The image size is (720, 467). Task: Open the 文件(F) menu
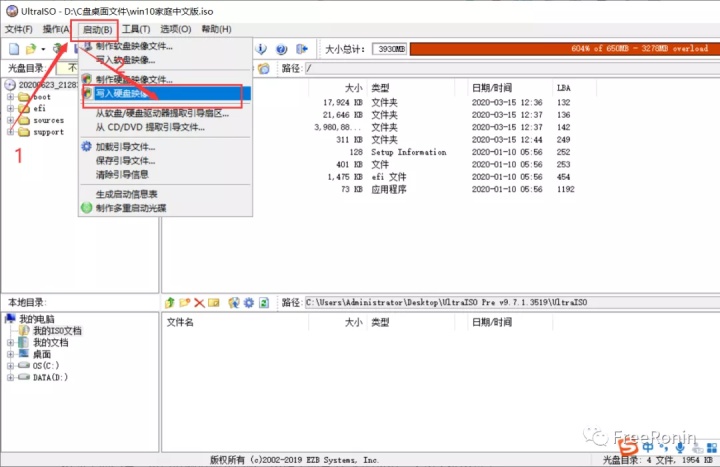coord(19,29)
